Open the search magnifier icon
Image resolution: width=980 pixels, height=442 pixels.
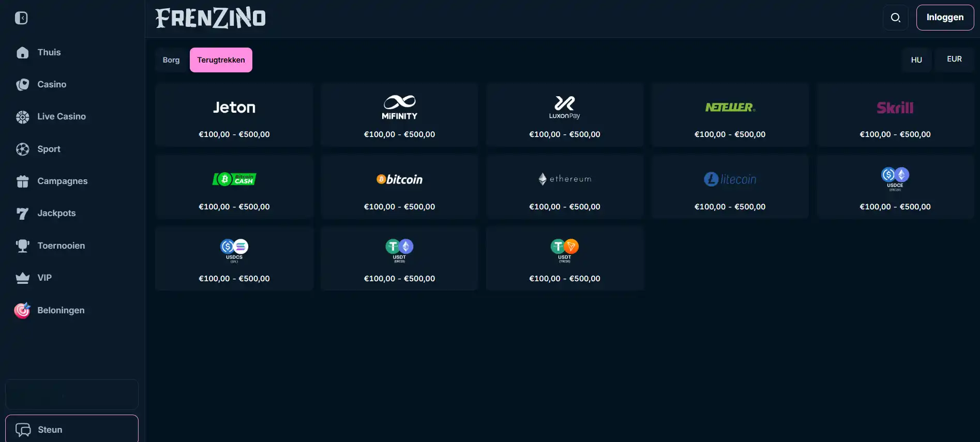point(896,18)
